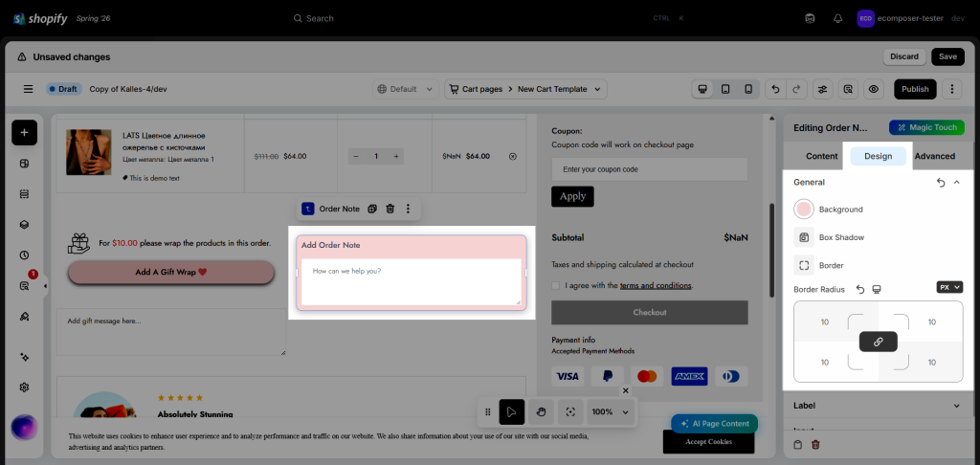Image resolution: width=980 pixels, height=465 pixels.
Task: Click the gift message text area
Action: 171,332
